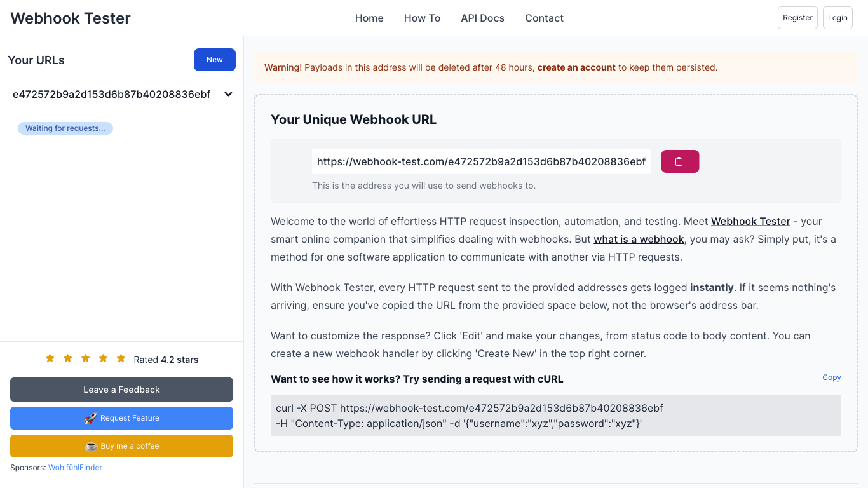
Task: Select the fourth rating star
Action: 104,358
